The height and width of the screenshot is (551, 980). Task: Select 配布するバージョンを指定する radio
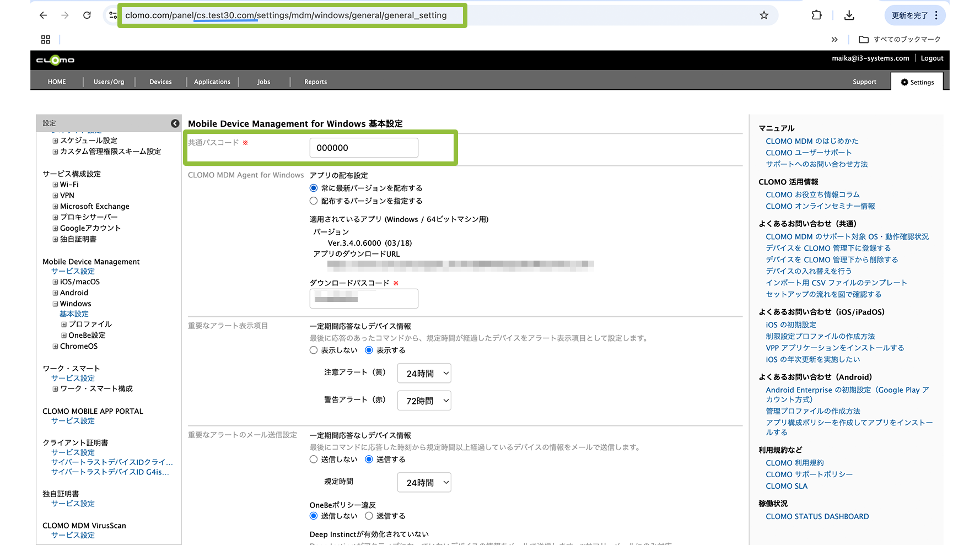314,201
